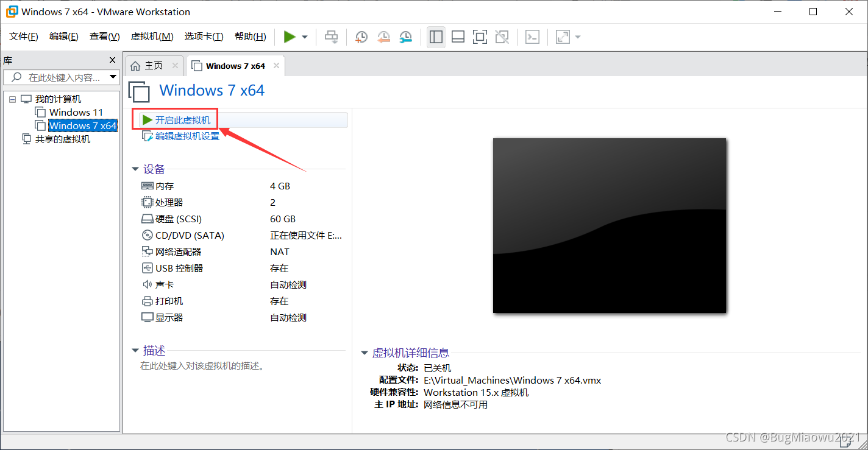Click the green power-on toolbar button
The image size is (868, 450).
click(290, 37)
